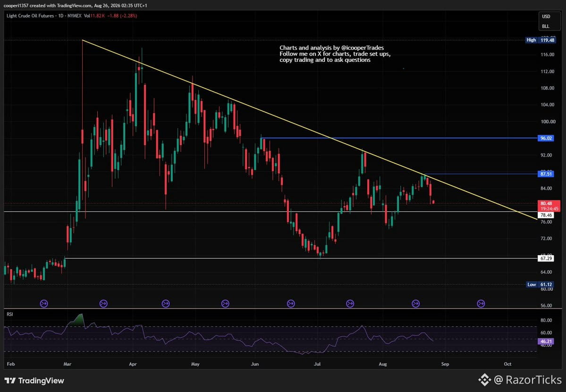The image size is (566, 392).
Task: Open the BLL unit selector
Action: (x=546, y=26)
